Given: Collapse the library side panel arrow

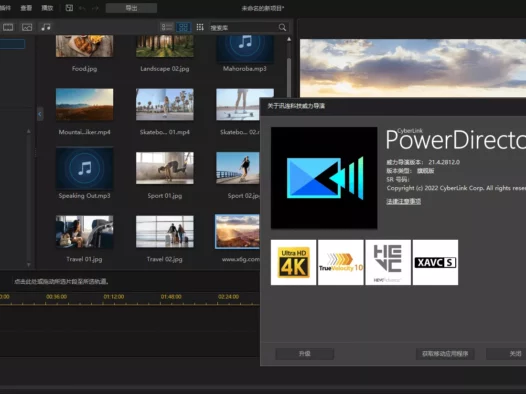Looking at the screenshot, I should [40, 114].
